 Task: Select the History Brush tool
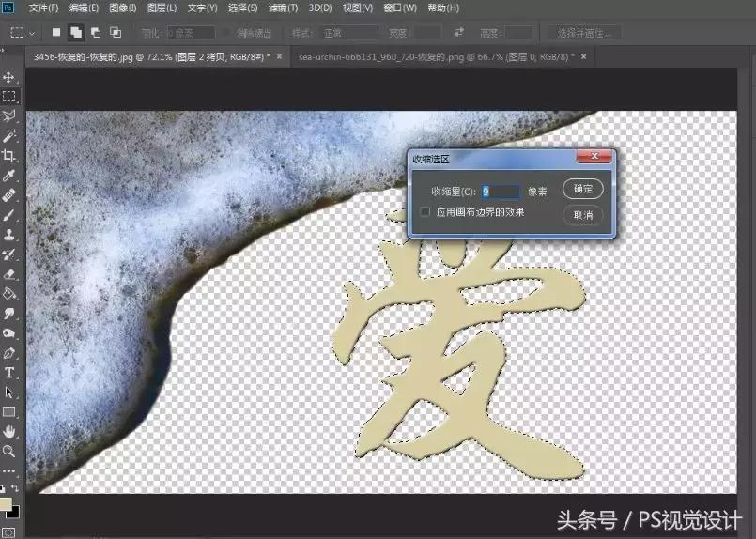(8, 254)
